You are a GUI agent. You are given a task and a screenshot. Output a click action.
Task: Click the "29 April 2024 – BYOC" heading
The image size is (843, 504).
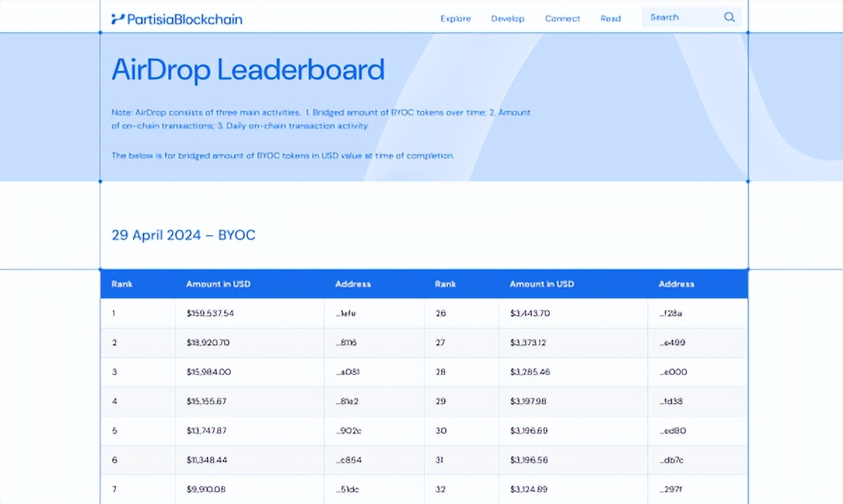click(x=183, y=235)
